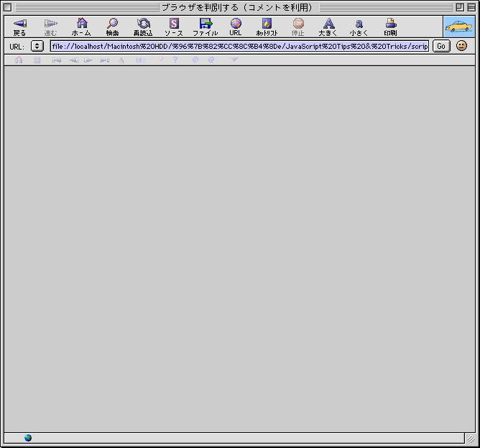Expand the URL popup arrows menu
Screen dimensions: 480x448
tap(37, 46)
